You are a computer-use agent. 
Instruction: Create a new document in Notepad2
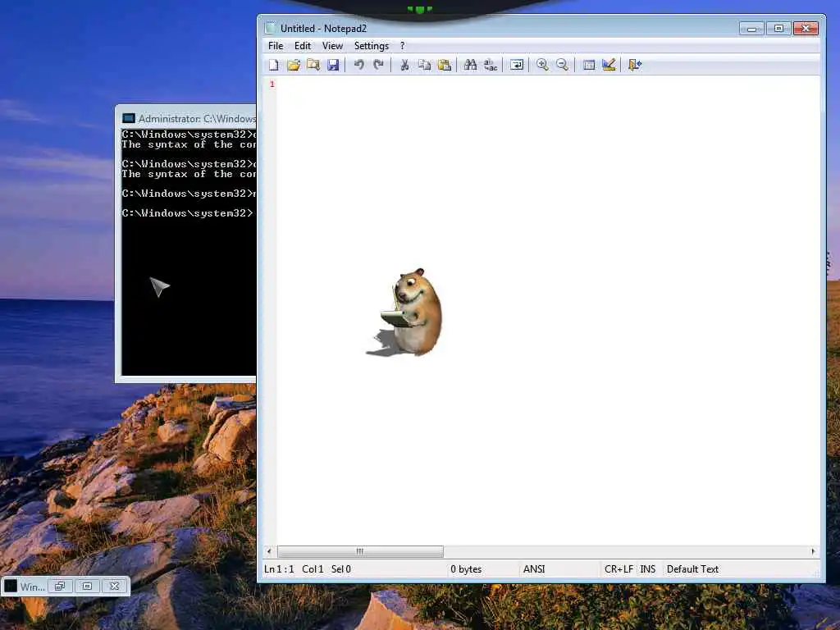coord(274,65)
